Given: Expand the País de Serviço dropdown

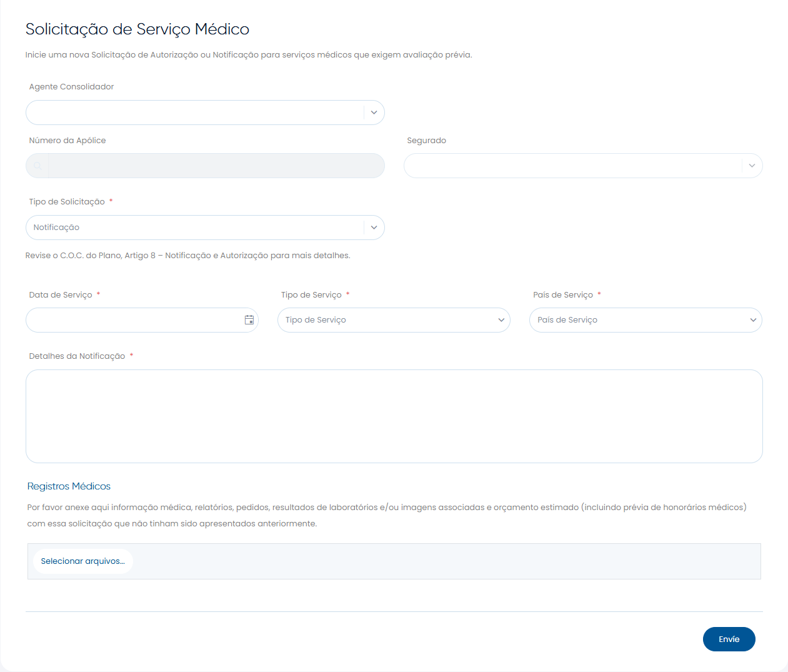Looking at the screenshot, I should 637,320.
